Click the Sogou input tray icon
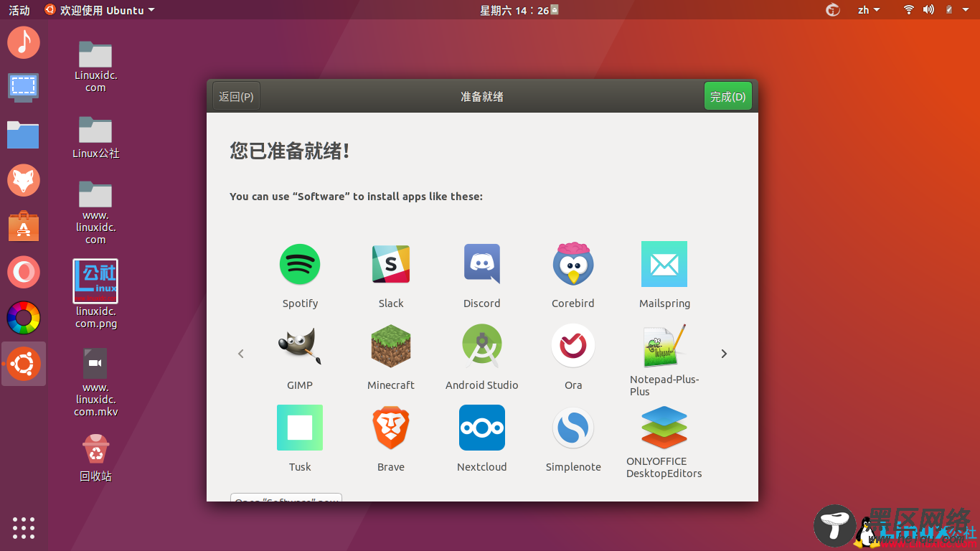 (x=833, y=10)
